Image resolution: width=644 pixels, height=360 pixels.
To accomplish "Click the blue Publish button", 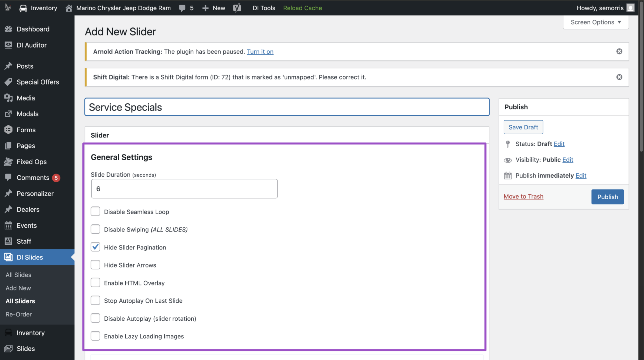I will [x=608, y=197].
